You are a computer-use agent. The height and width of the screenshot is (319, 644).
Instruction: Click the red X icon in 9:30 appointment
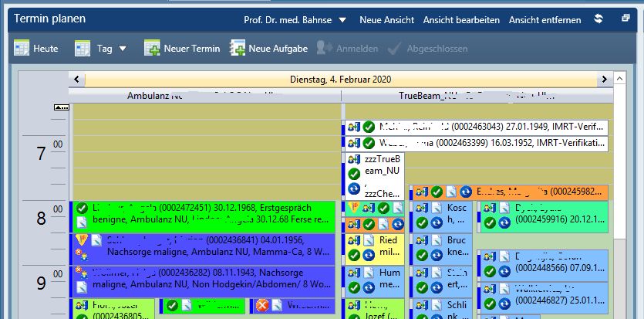261,306
